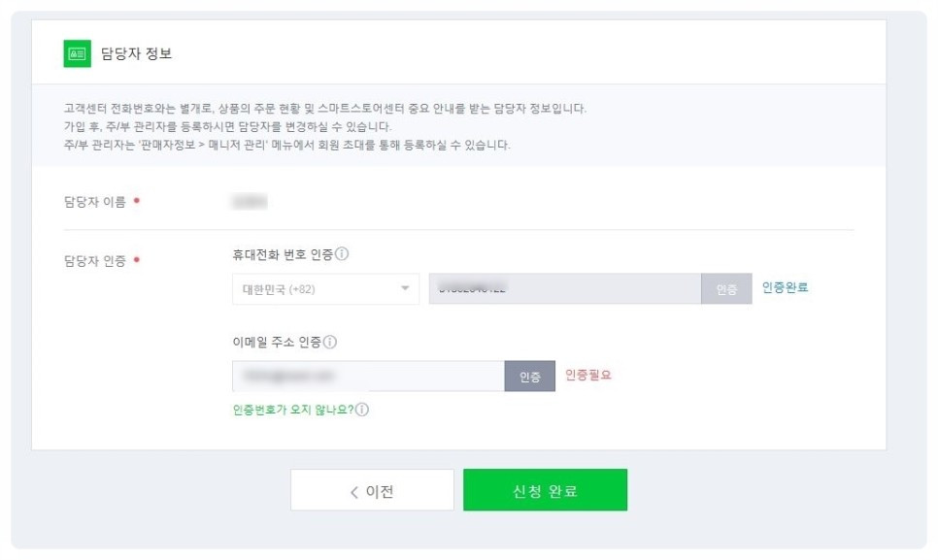Click the mobile phone number input field
This screenshot has width=938, height=560.
[564, 289]
